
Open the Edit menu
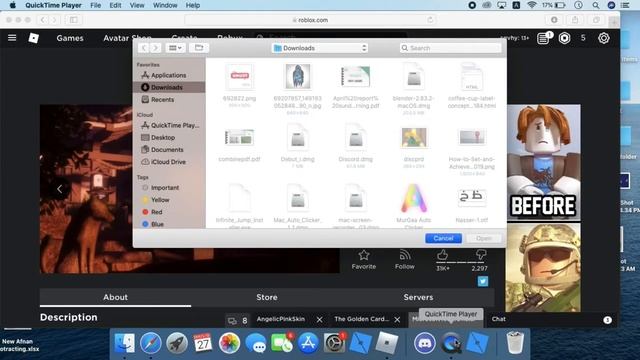tap(115, 5)
